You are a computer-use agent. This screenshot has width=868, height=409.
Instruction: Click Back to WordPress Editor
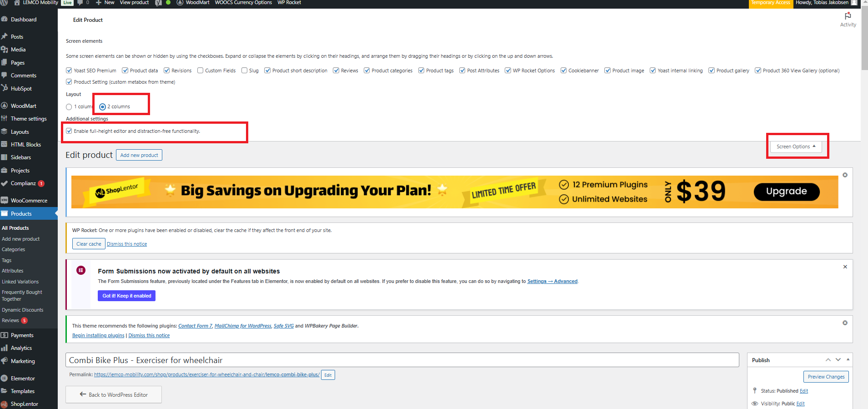coord(114,394)
